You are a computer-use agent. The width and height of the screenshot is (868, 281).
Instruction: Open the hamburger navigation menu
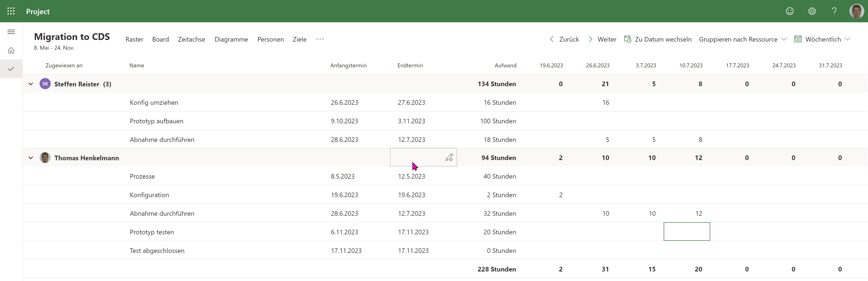(11, 32)
